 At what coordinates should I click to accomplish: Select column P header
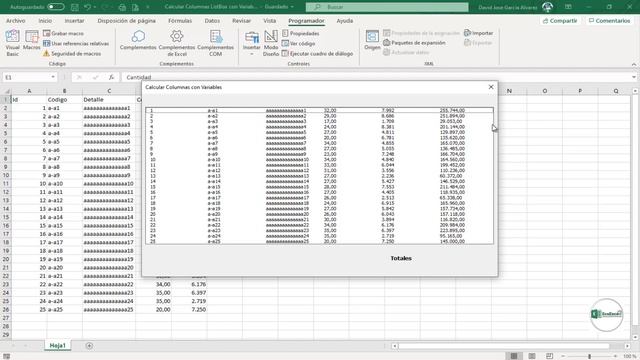[x=580, y=91]
